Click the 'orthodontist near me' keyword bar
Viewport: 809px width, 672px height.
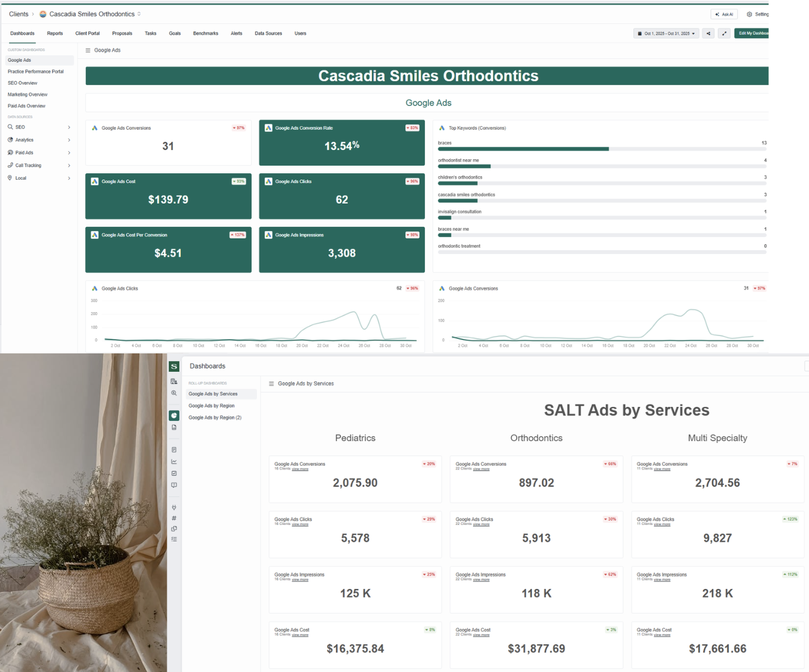coord(602,166)
